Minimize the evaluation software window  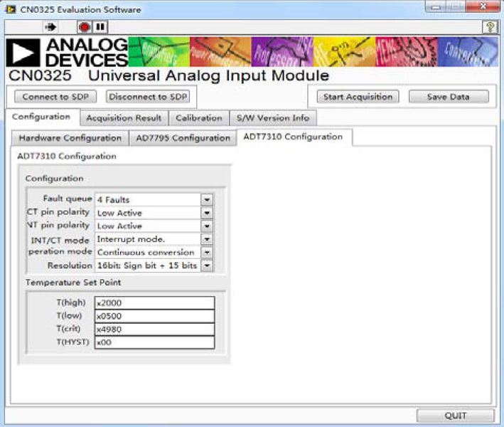coord(436,6)
